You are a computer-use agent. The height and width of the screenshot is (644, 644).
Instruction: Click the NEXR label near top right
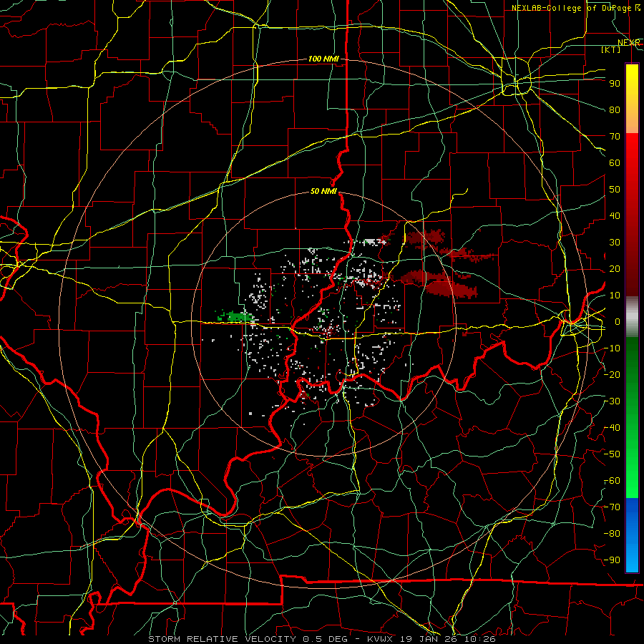point(628,43)
